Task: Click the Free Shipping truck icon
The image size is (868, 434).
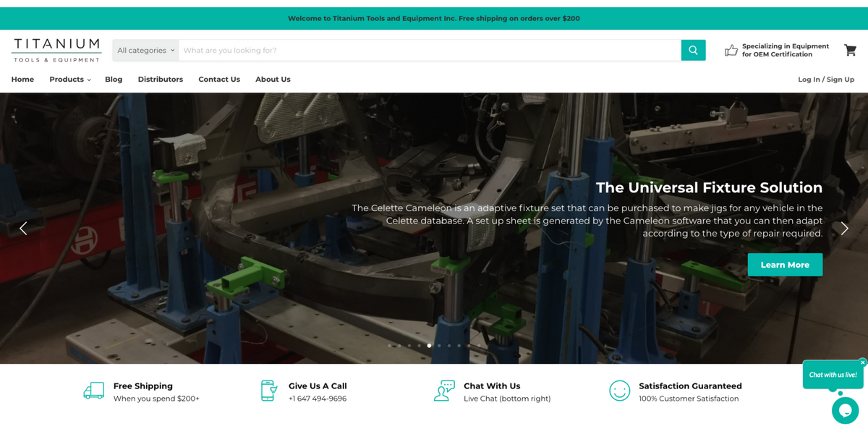Action: (x=93, y=391)
